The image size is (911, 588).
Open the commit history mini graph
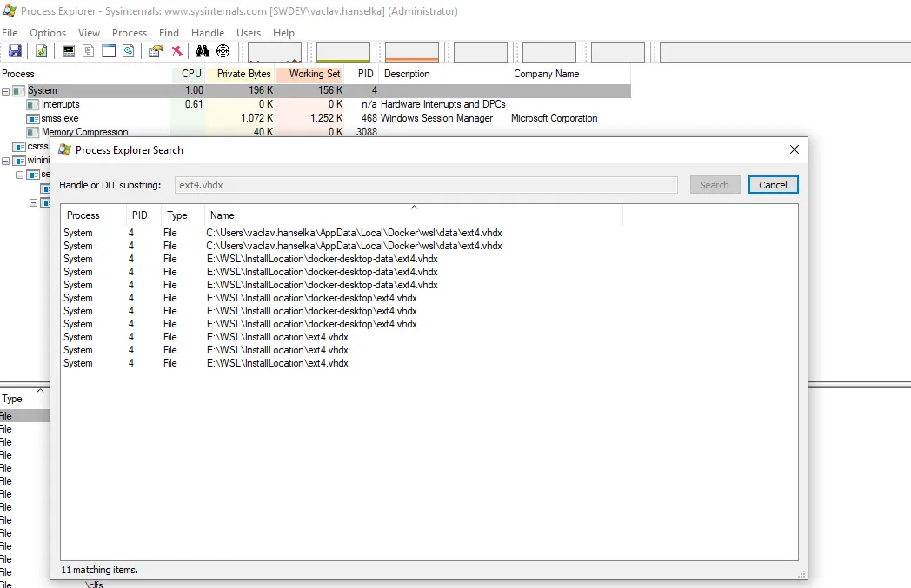[x=343, y=51]
